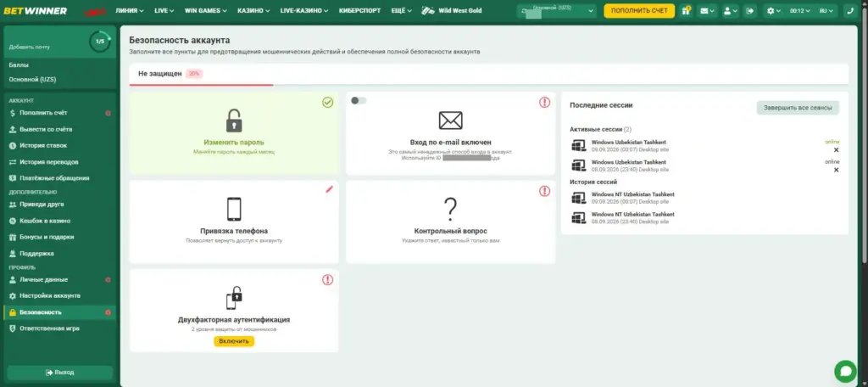Click the padlock icon beside Безопасность
Viewport: 868px width, 387px height.
pyautogui.click(x=13, y=312)
